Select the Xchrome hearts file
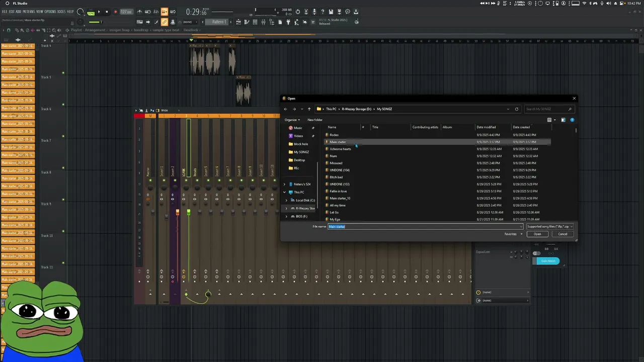Screen dimensions: 644x362 (340, 149)
